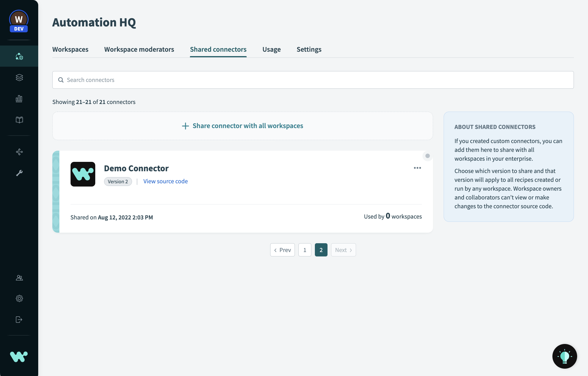This screenshot has width=588, height=376.
Task: Focus the Search connectors input field
Action: [x=313, y=80]
